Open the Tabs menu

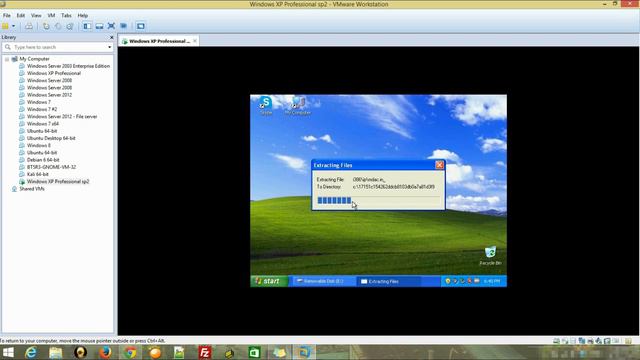(66, 16)
